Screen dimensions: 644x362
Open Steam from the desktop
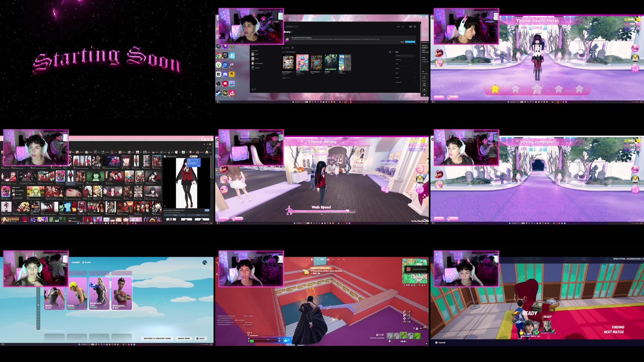(219, 92)
